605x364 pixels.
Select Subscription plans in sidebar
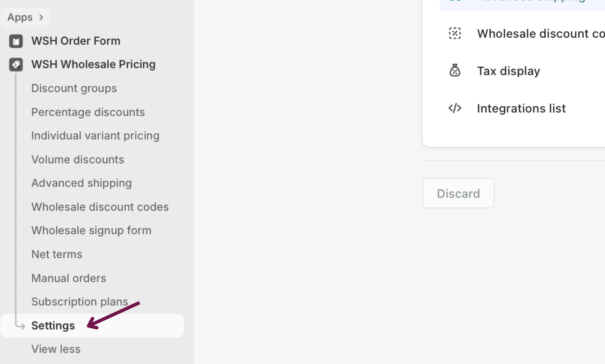coord(80,302)
